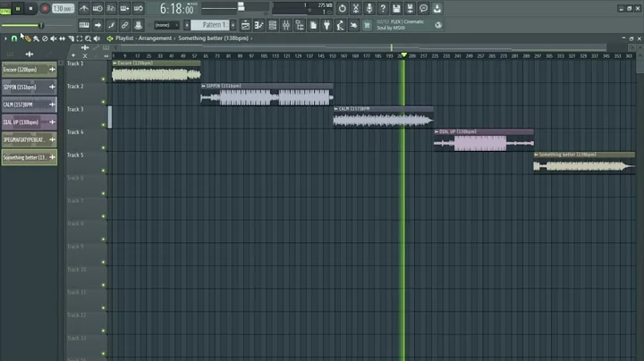Save the project with the floppy icon
The width and height of the screenshot is (644, 361).
pyautogui.click(x=396, y=8)
